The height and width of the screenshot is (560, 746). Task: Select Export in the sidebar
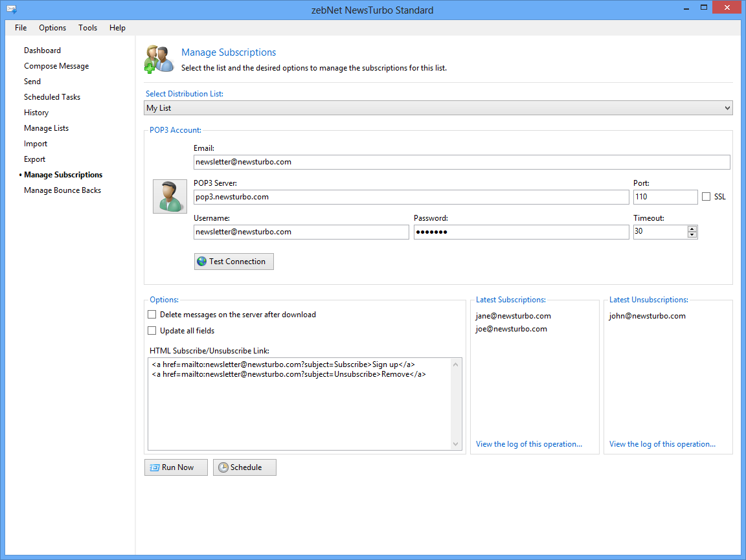(x=35, y=159)
